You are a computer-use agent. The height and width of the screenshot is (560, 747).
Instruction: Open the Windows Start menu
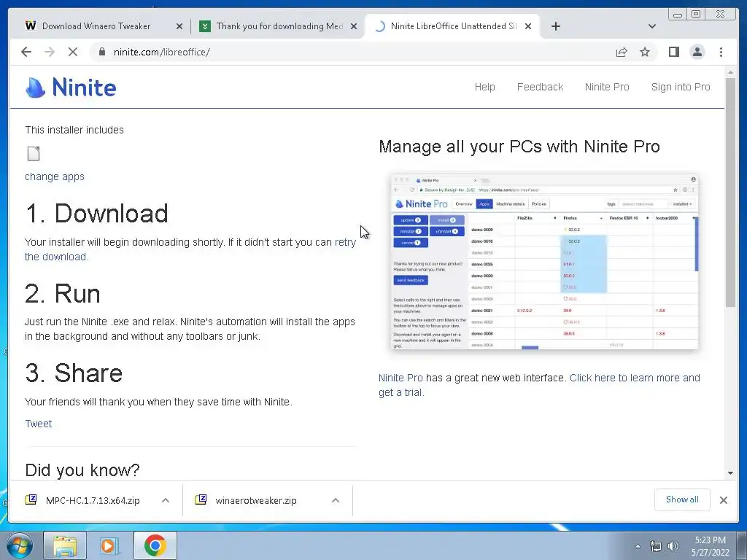pos(20,545)
